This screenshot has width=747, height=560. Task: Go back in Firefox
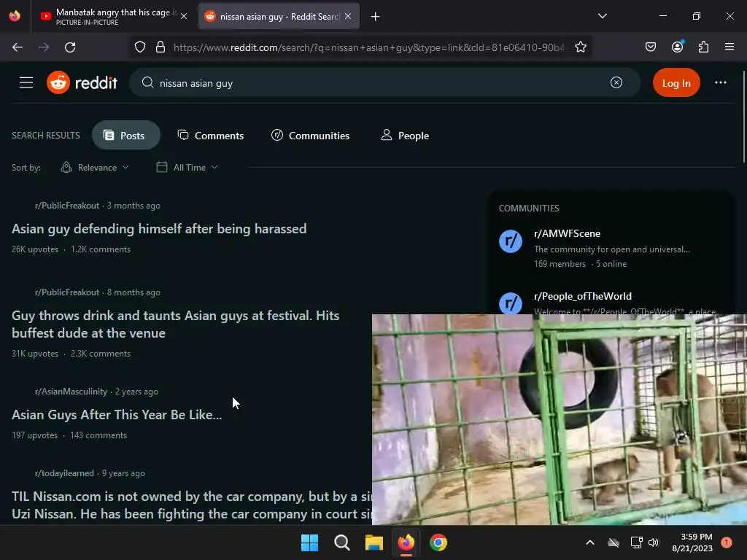pos(18,47)
